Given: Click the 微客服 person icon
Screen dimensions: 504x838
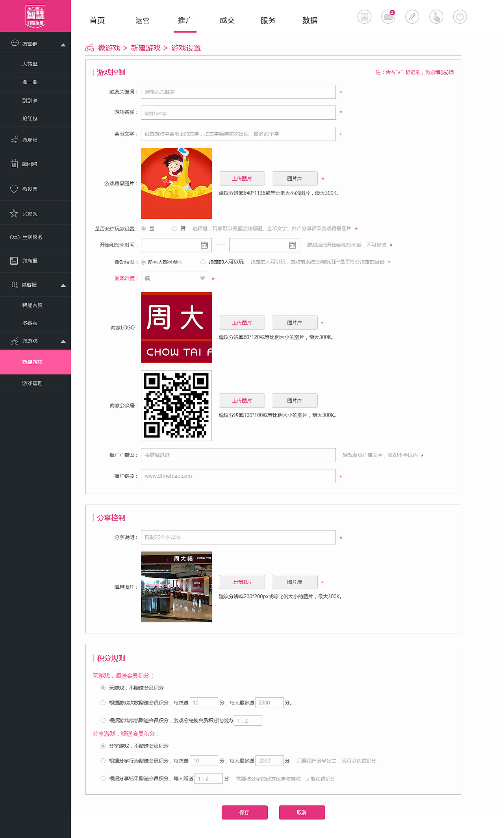Looking at the screenshot, I should (14, 285).
